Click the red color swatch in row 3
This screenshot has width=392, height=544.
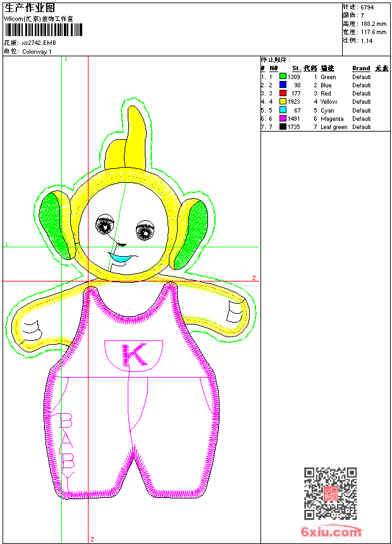point(283,93)
